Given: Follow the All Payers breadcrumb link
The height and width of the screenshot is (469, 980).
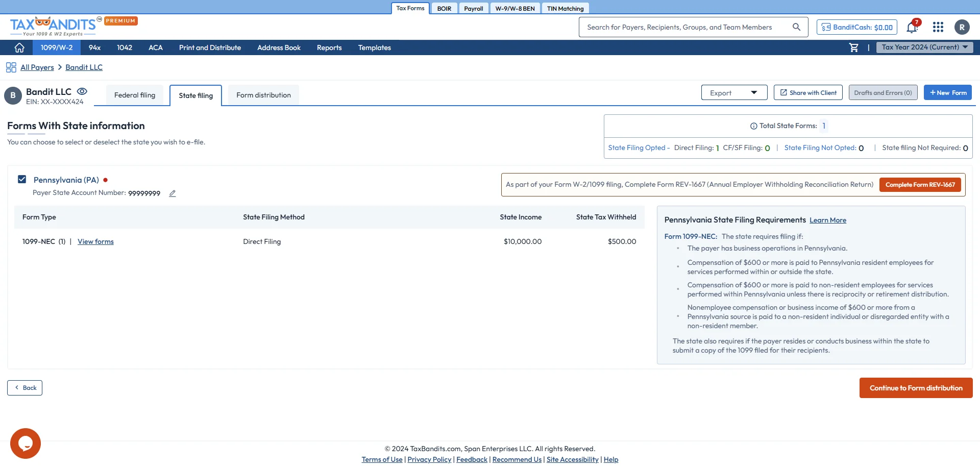Looking at the screenshot, I should click(x=37, y=67).
